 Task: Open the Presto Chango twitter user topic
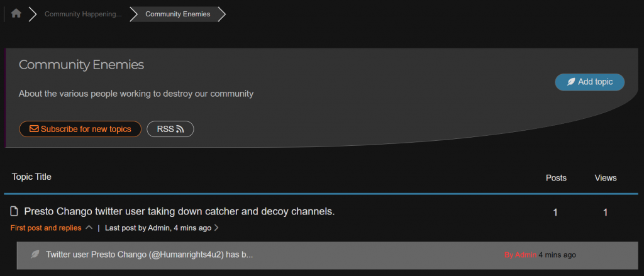pyautogui.click(x=179, y=211)
